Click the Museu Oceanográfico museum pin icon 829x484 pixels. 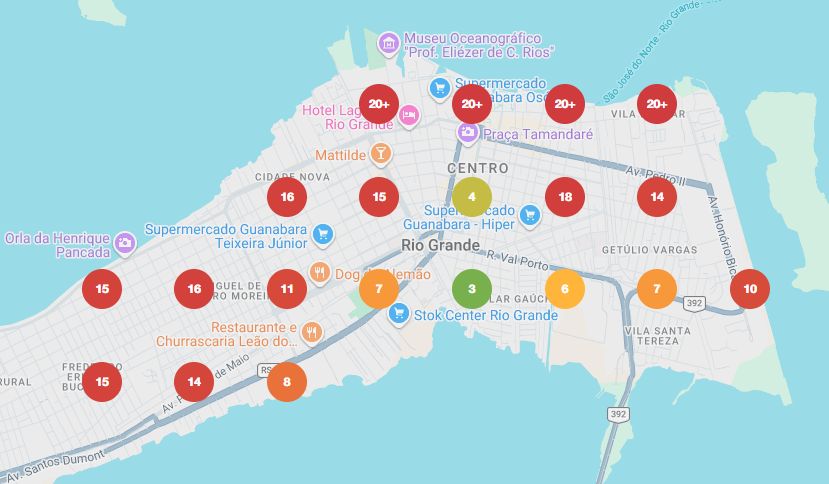(x=389, y=44)
